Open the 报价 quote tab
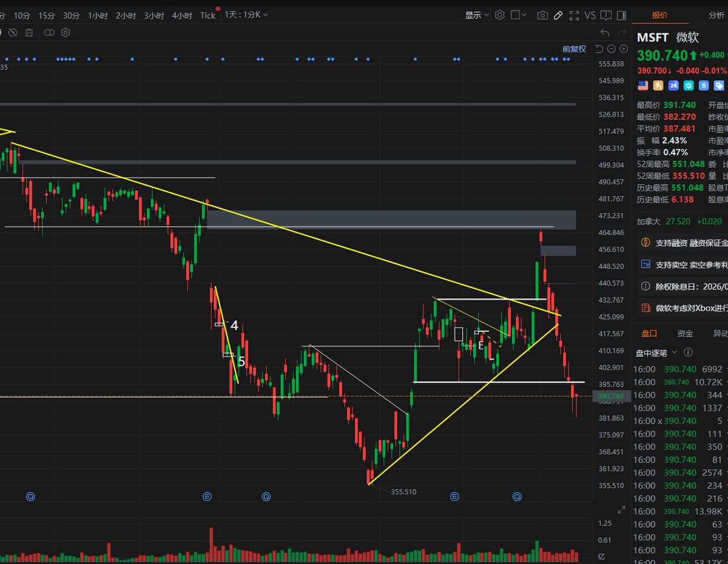Viewport: 728px width, 564px height. (x=659, y=15)
